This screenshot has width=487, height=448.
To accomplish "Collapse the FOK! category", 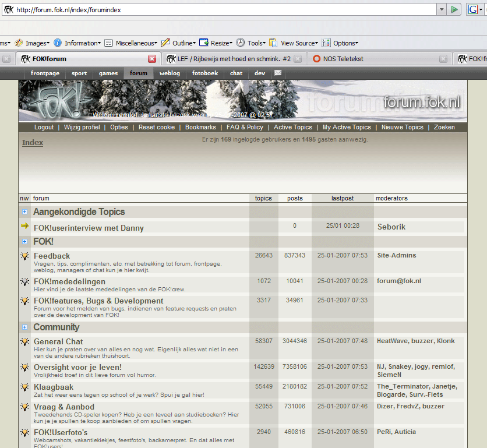I will pos(25,241).
